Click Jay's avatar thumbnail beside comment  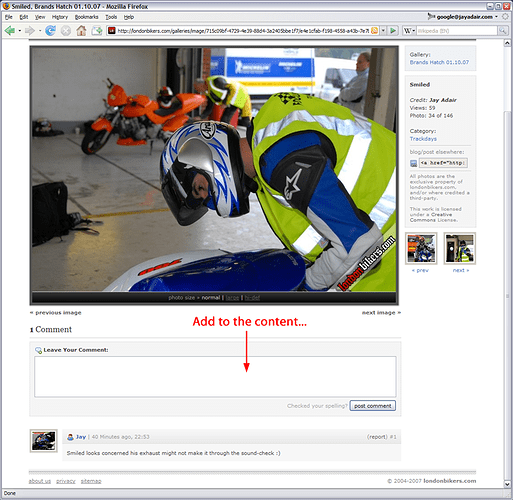pos(44,441)
